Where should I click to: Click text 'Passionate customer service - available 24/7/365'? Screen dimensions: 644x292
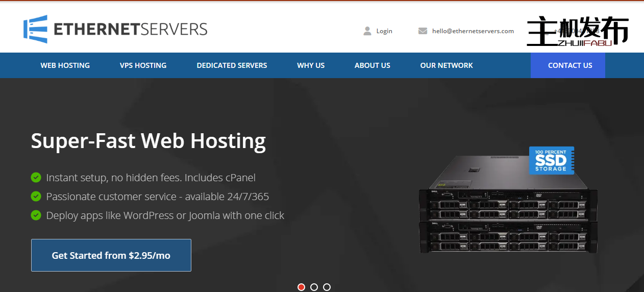click(x=157, y=197)
